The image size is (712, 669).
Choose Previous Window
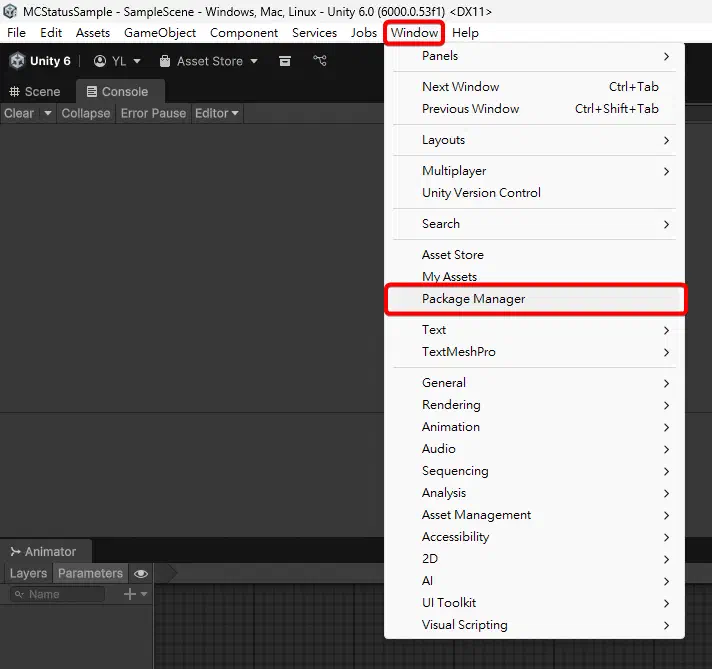tap(534, 109)
